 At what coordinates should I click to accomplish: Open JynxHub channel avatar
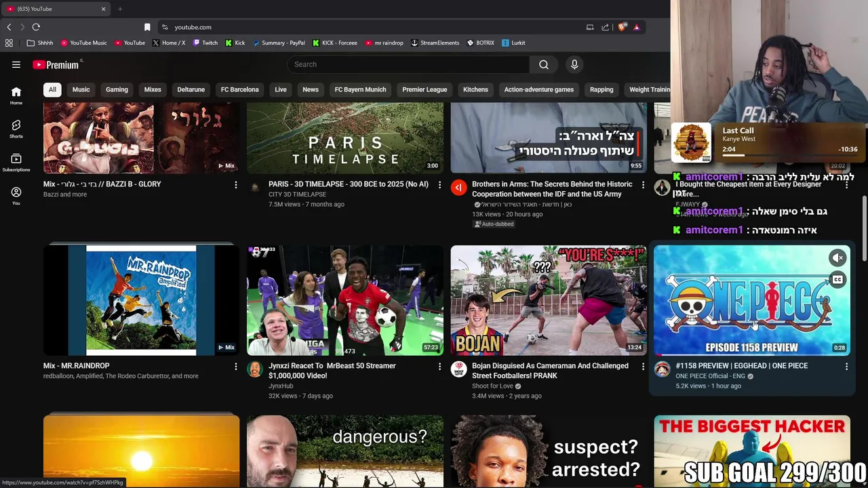pos(255,369)
